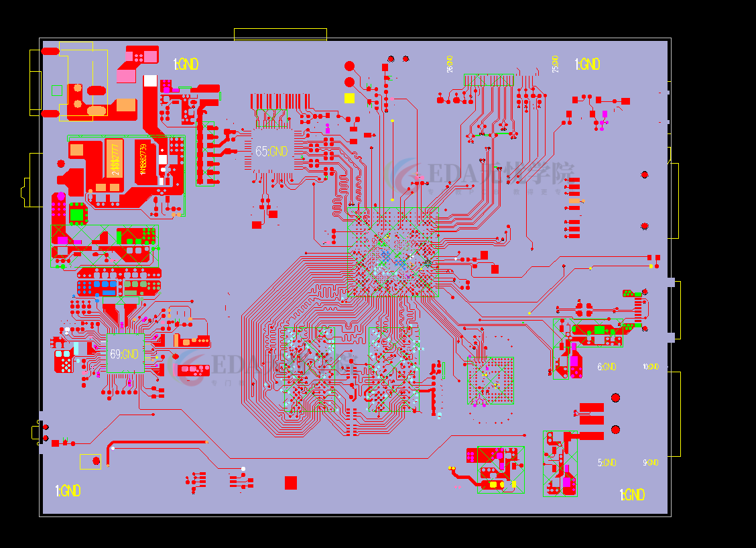Select the yellow connector outline on top board edge

[x=281, y=34]
